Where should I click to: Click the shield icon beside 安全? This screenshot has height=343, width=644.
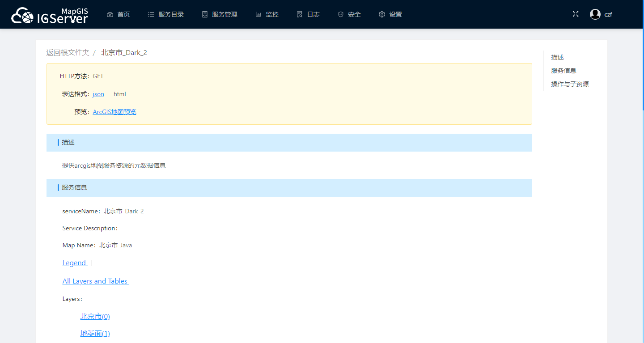341,14
